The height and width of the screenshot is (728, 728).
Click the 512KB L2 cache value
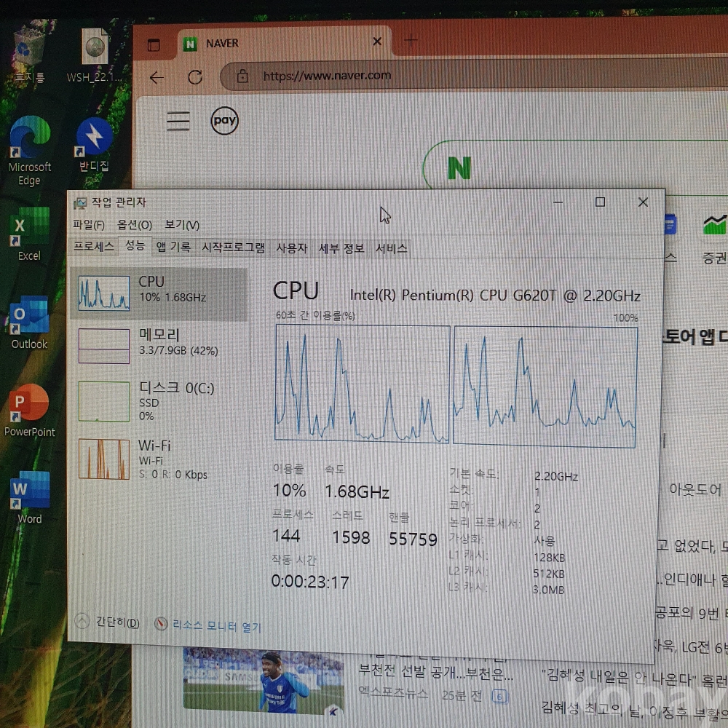point(549,574)
